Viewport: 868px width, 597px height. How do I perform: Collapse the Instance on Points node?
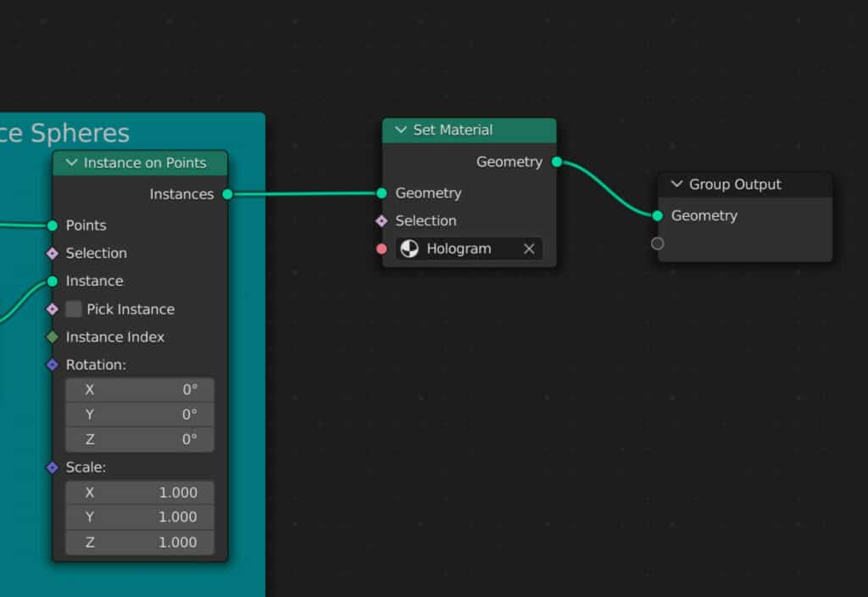[x=71, y=162]
